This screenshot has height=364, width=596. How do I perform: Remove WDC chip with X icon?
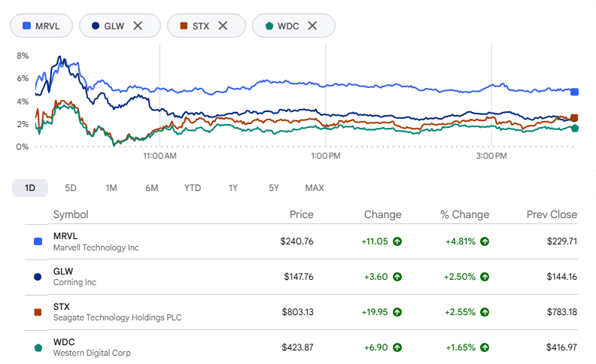312,26
